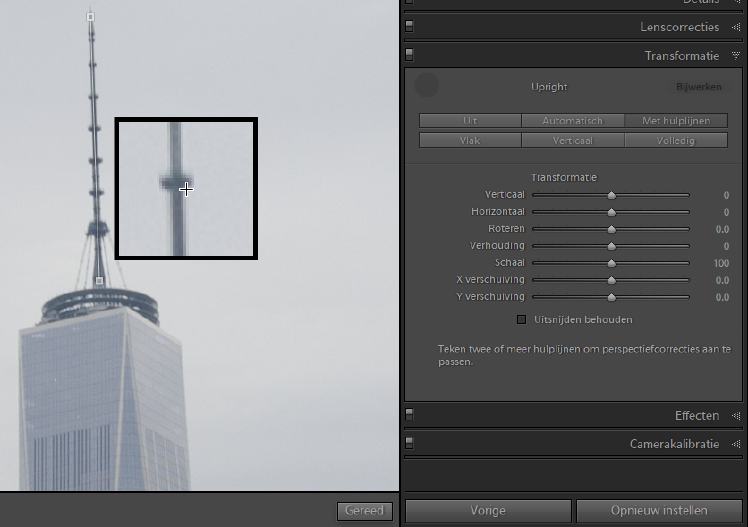Click the Horizontaal slider handle
Image resolution: width=748 pixels, height=527 pixels.
point(612,212)
